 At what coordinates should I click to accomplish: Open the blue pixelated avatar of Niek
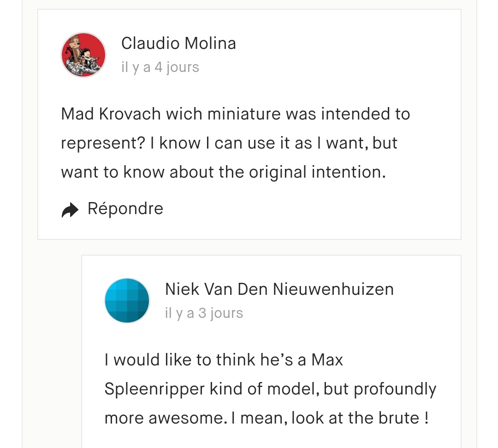tap(127, 300)
